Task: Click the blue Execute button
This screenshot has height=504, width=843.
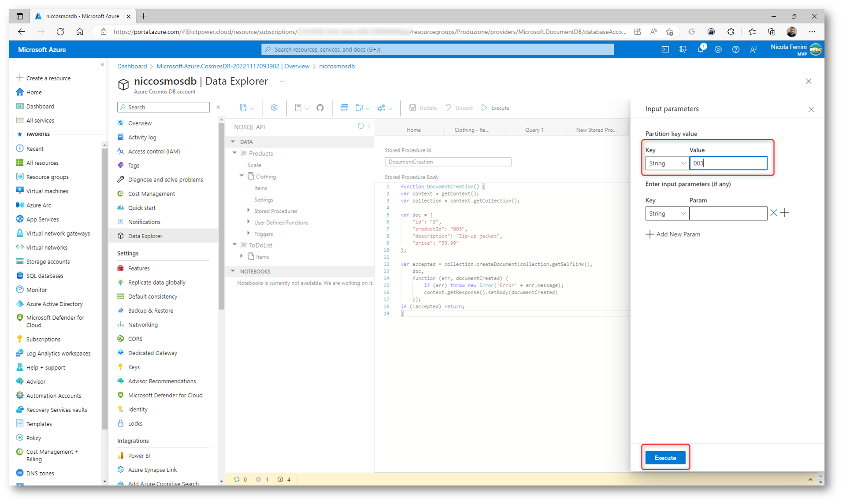Action: pos(665,458)
